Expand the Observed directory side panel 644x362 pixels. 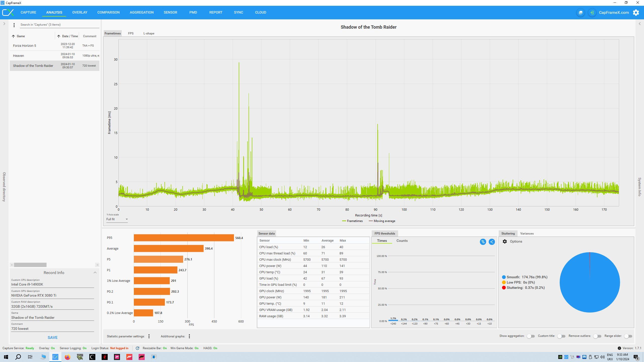point(4,24)
